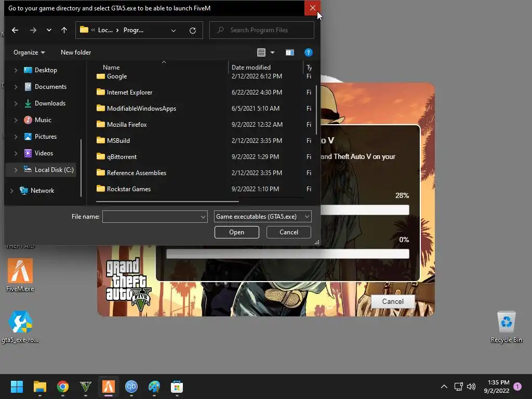Viewport: 532px width, 399px height.
Task: Click the Open button
Action: 237,232
